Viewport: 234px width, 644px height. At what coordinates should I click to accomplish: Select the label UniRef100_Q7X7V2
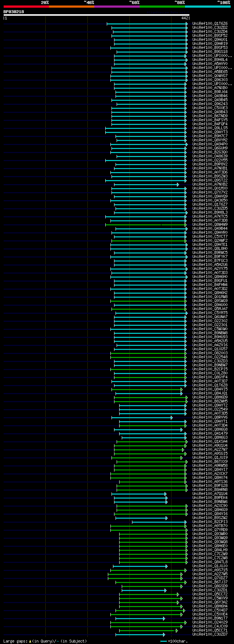tap(210, 192)
